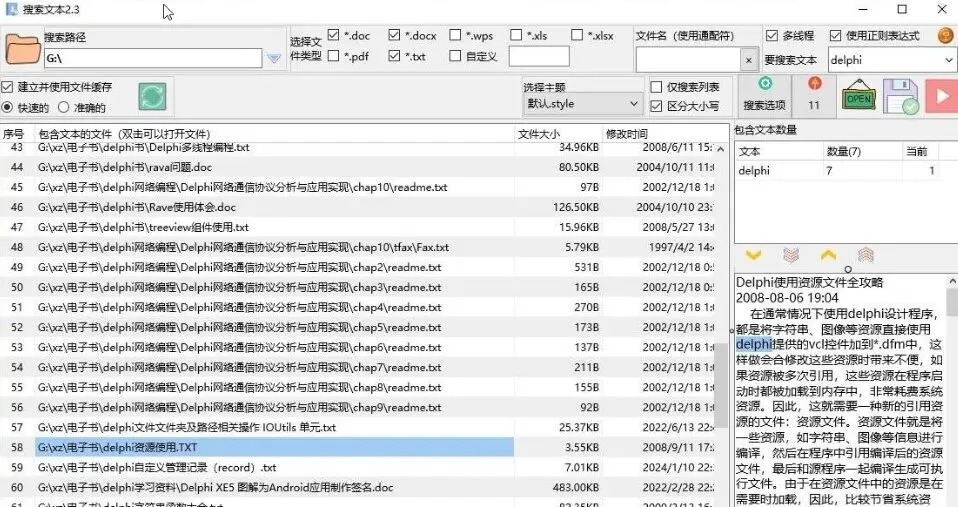
Task: Enable the 仅搜索列表 checkbox
Action: click(x=656, y=87)
